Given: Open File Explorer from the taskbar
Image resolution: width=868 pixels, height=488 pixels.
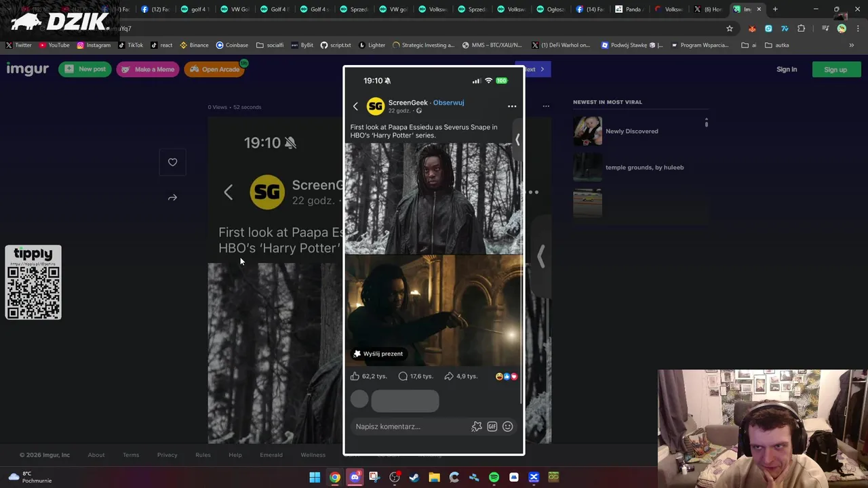Looking at the screenshot, I should pos(434,477).
